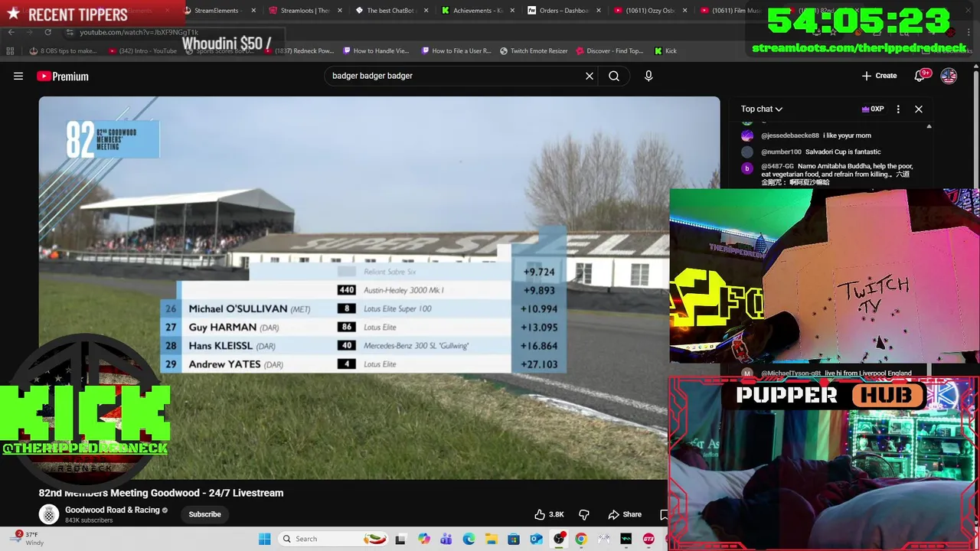Open the How to File a User R... bookmark

coord(456,51)
